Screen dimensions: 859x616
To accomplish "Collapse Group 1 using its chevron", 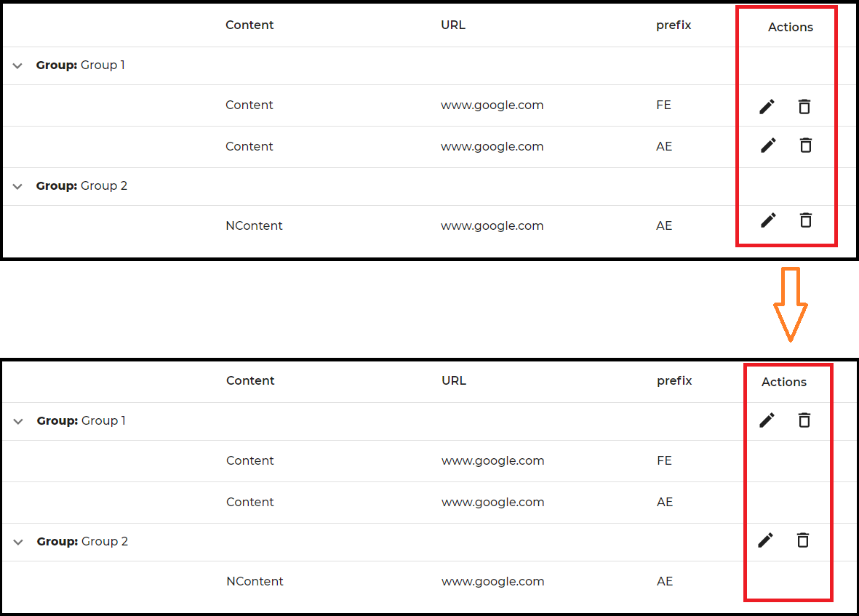I will pyautogui.click(x=17, y=65).
